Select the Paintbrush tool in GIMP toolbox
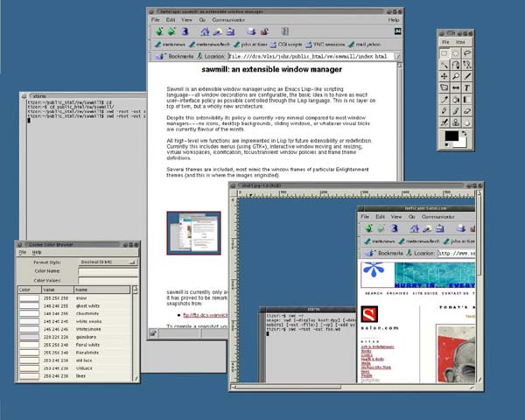 point(456,111)
